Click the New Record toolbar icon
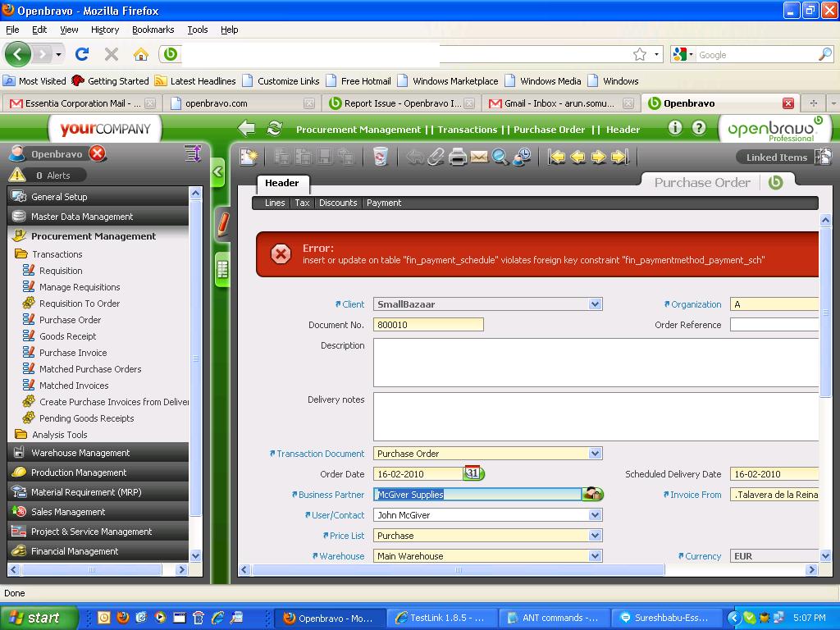The image size is (840, 630). click(x=249, y=157)
